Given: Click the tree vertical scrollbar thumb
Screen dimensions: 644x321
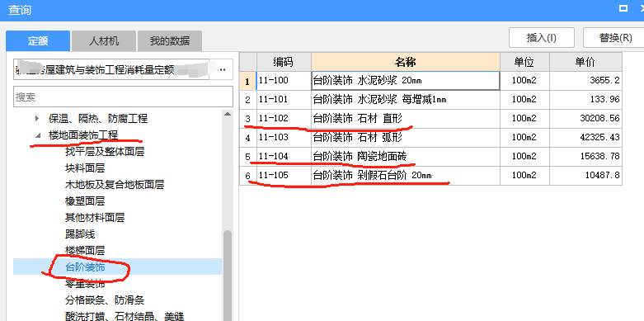Looking at the screenshot, I should pyautogui.click(x=228, y=276).
